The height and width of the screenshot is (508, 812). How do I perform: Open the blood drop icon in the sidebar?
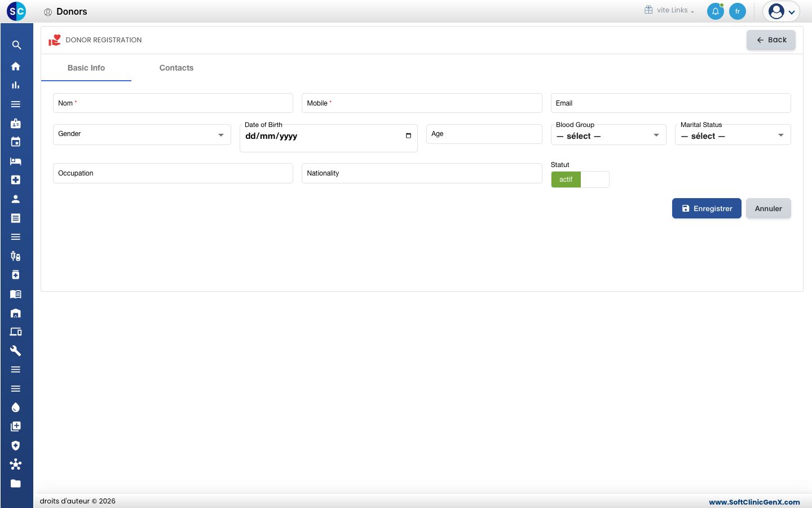click(x=16, y=408)
